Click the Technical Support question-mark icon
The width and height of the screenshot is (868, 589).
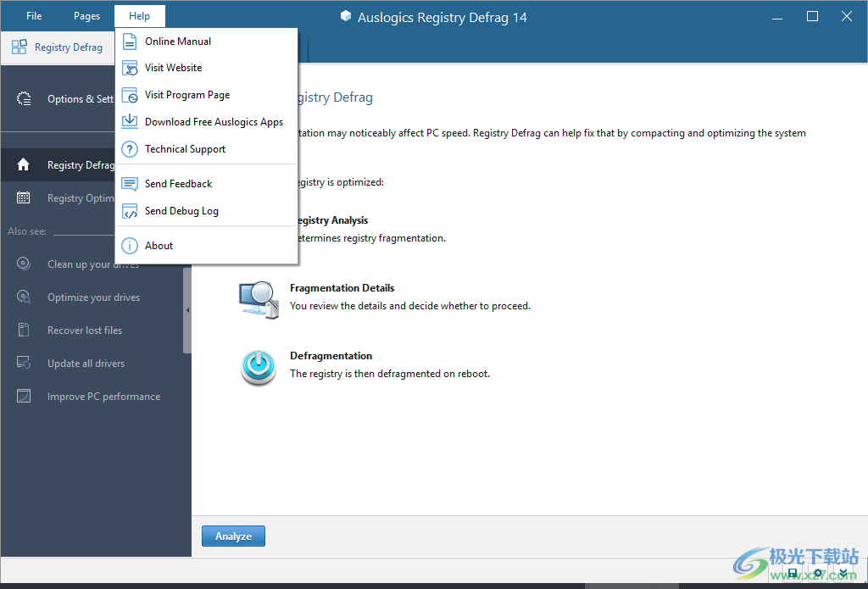tap(130, 149)
